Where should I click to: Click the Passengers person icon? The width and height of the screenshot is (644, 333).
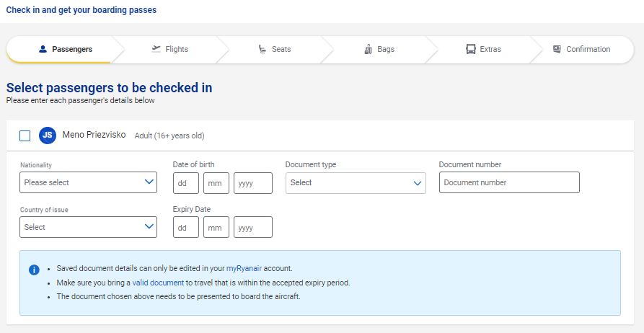pos(43,50)
